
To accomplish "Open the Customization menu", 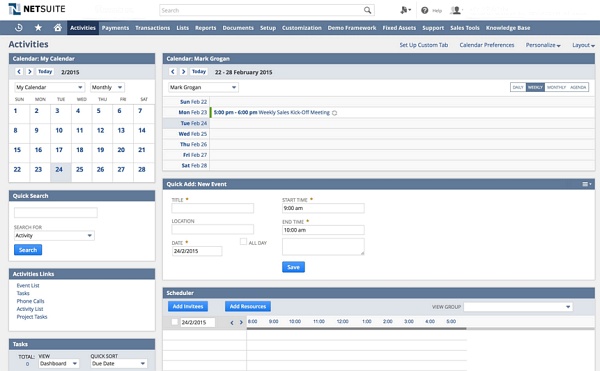I will coord(302,28).
